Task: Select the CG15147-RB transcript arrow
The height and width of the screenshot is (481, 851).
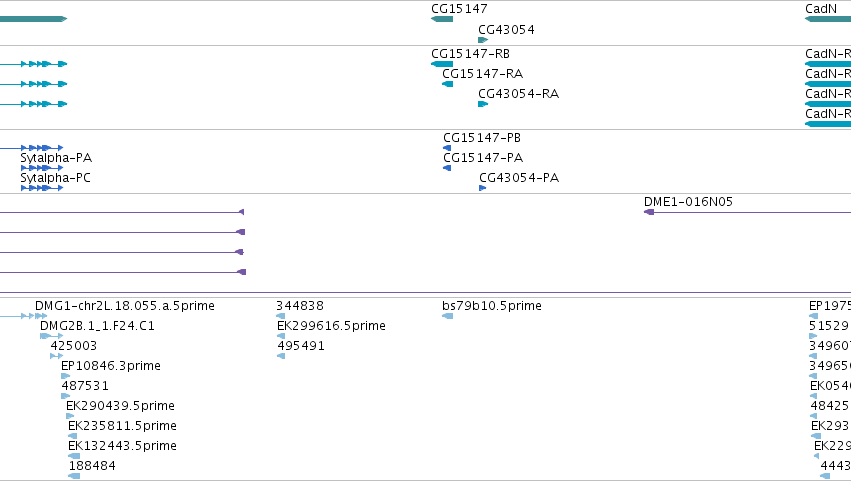Action: point(442,64)
